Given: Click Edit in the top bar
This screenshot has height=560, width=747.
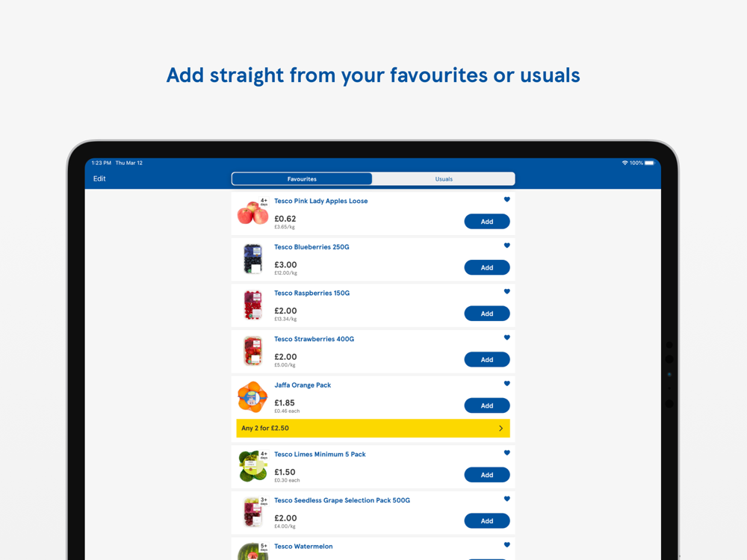Looking at the screenshot, I should [99, 178].
